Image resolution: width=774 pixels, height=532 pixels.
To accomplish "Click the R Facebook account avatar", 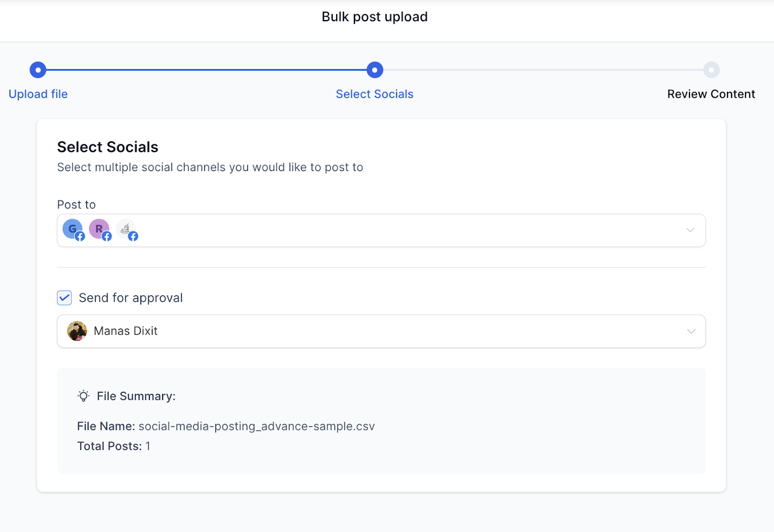I will pyautogui.click(x=100, y=229).
